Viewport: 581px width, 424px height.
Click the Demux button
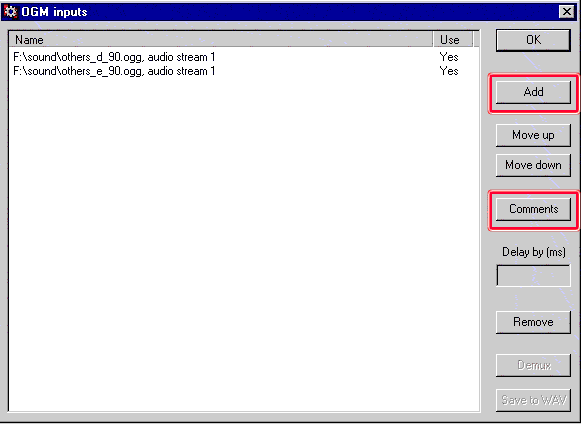pos(533,365)
